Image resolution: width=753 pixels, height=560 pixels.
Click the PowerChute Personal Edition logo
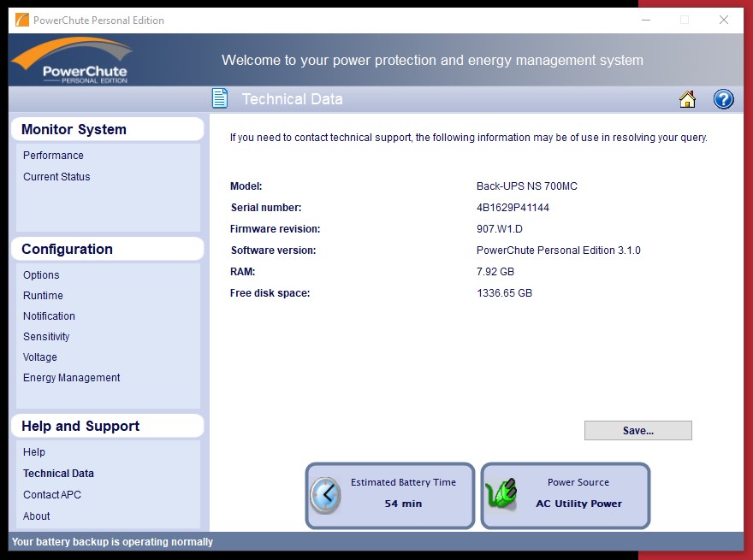point(71,62)
